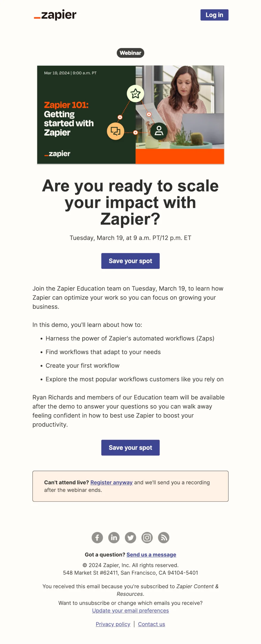Open the Register anyway link
Viewport: 261px width, 644px height.
pos(111,482)
